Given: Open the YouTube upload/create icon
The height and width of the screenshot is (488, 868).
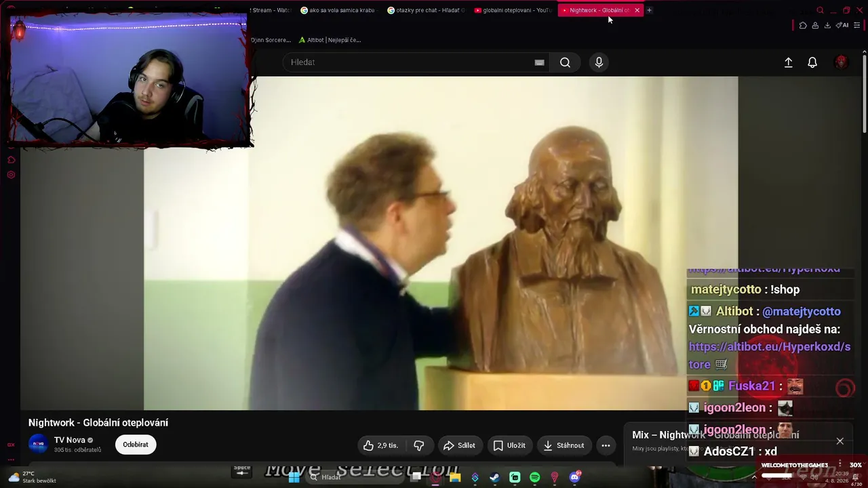Looking at the screenshot, I should pos(788,62).
